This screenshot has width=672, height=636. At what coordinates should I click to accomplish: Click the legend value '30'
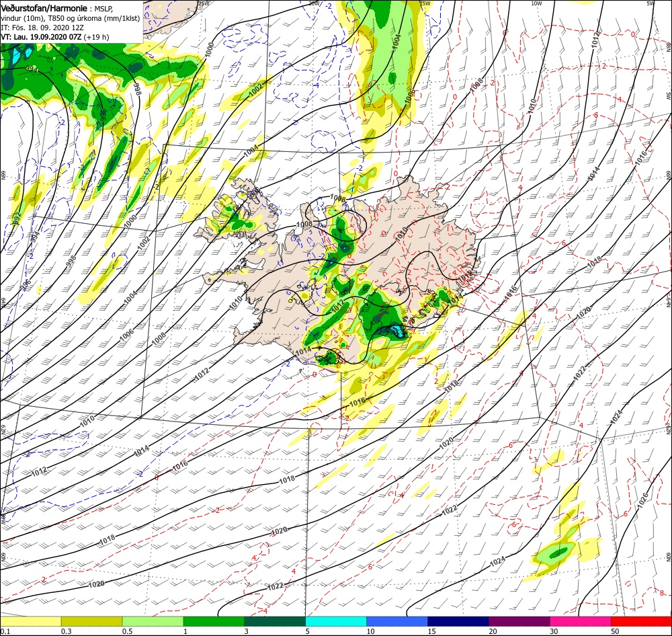(554, 631)
